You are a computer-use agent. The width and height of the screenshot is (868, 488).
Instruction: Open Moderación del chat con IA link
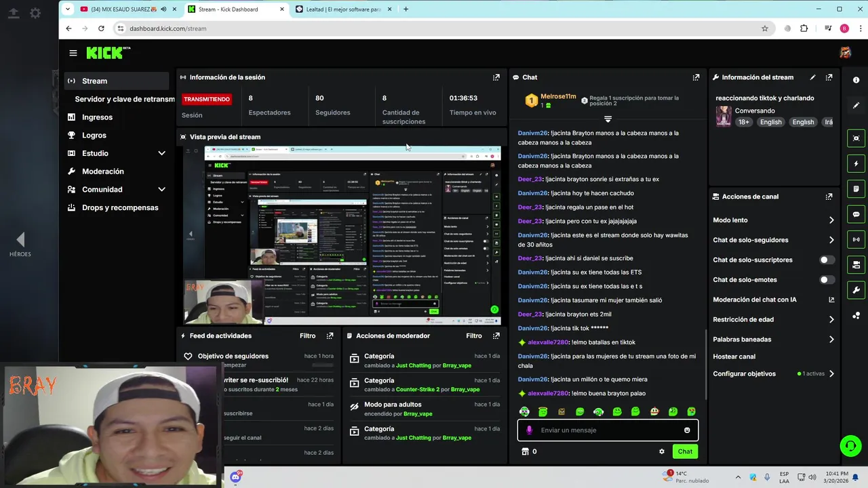[773, 300]
